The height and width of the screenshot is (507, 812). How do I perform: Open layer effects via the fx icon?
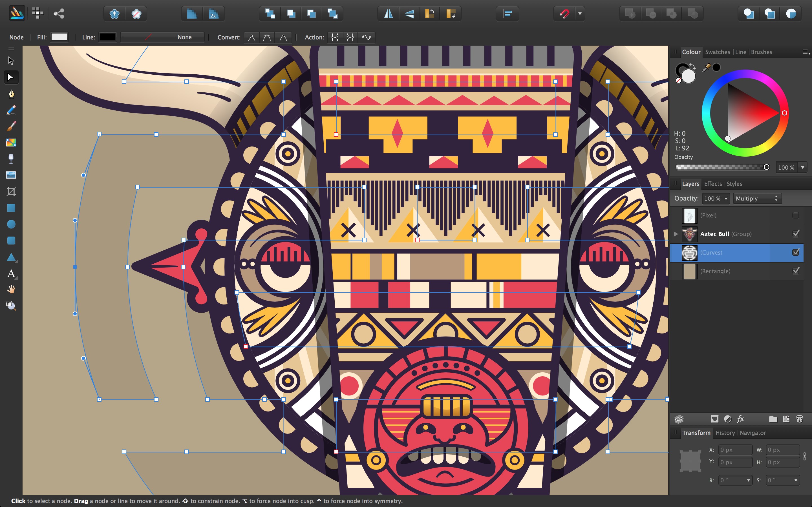point(741,419)
